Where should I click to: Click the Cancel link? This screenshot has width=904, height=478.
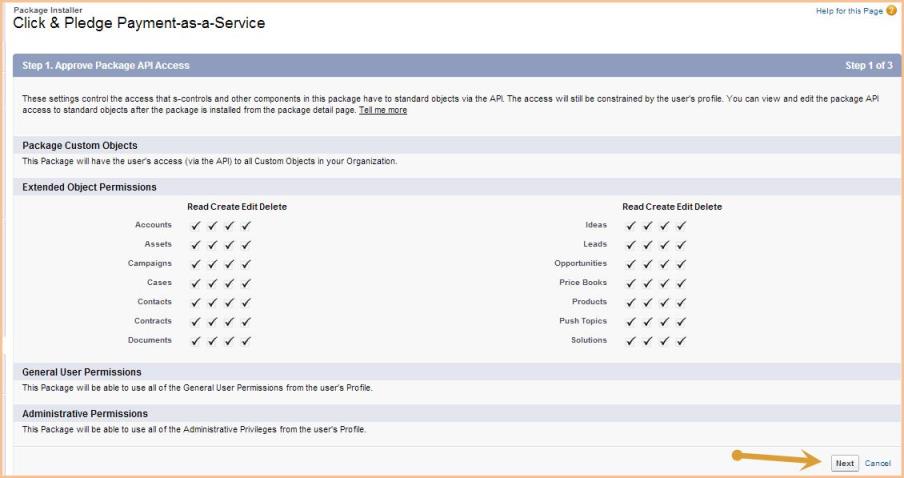pos(877,464)
